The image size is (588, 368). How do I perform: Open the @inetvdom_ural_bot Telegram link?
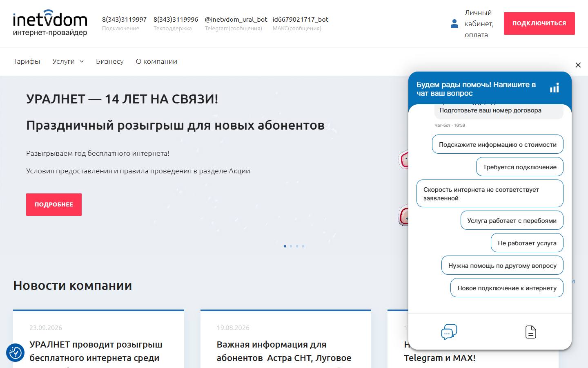coord(236,19)
